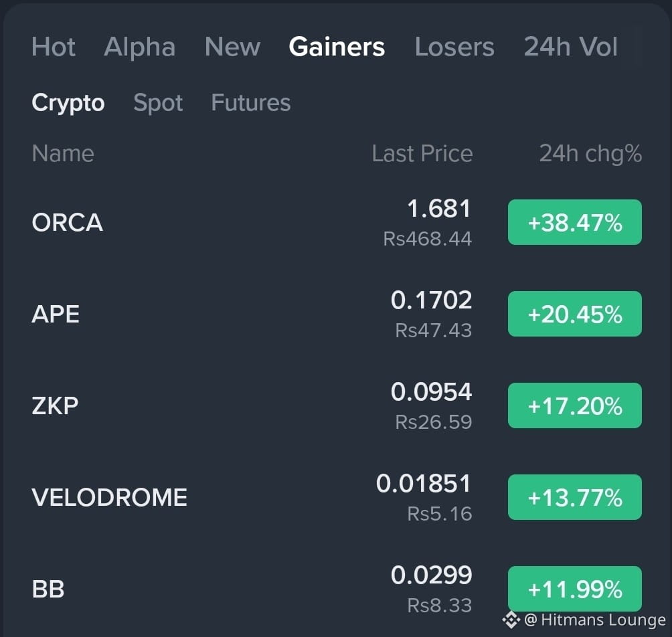Tap the +38.47% change badge
Screen dimensions: 672x637
[575, 222]
